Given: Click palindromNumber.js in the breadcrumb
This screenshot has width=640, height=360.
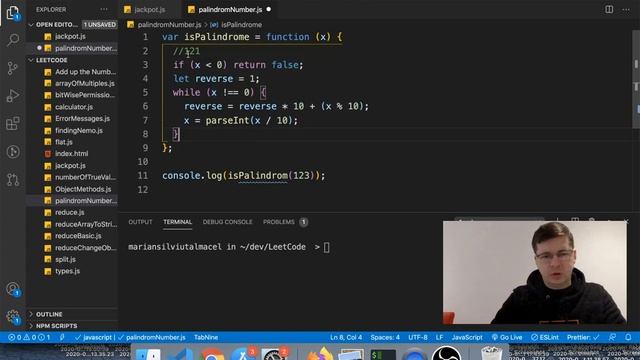Looking at the screenshot, I should 169,24.
